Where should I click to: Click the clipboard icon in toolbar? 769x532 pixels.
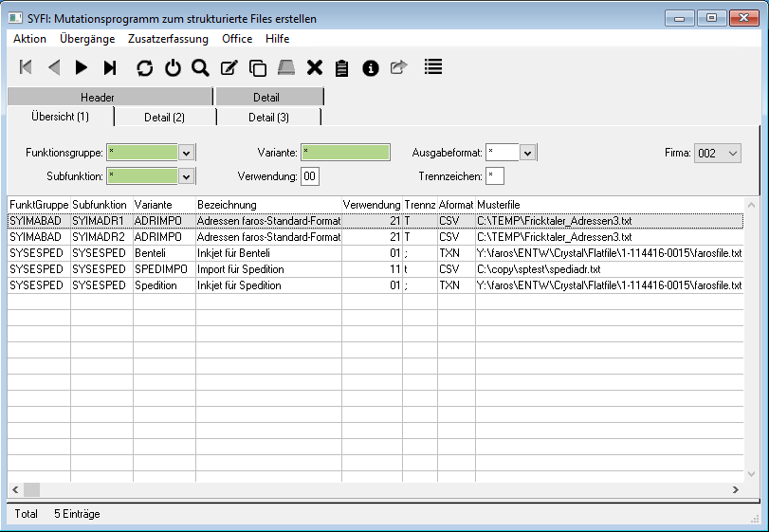(x=342, y=67)
